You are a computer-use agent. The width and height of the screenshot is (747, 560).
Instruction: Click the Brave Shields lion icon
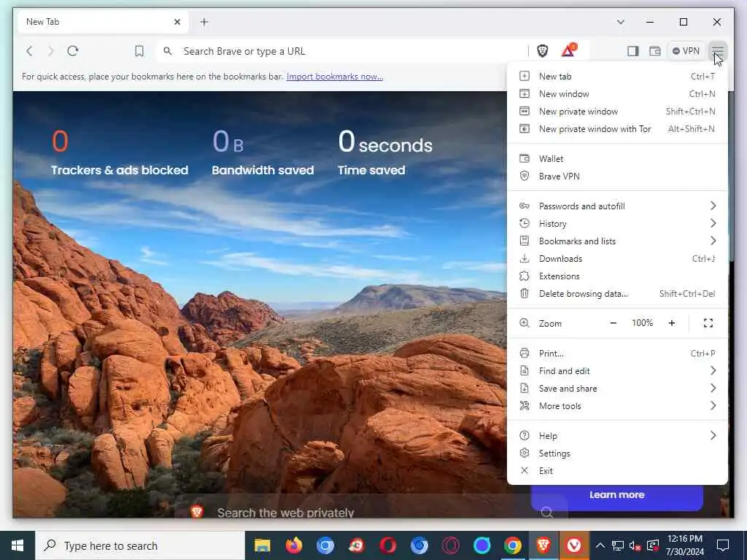[542, 51]
